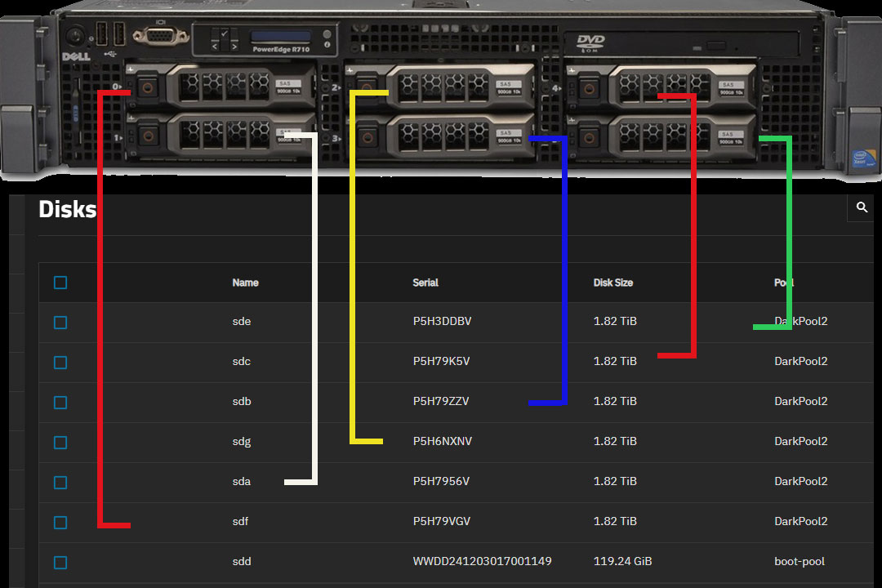Click the VGA port on server front
This screenshot has width=882, height=588.
tap(161, 36)
